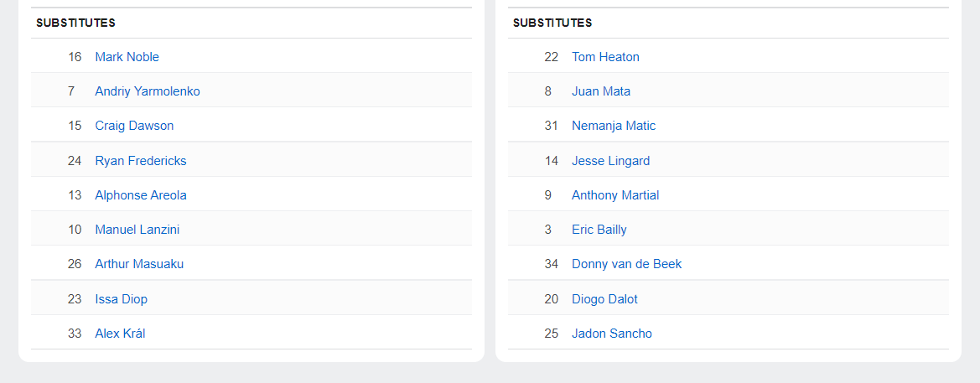View Jadon Sancho's player page
Viewport: 980px width, 383px height.
click(612, 334)
